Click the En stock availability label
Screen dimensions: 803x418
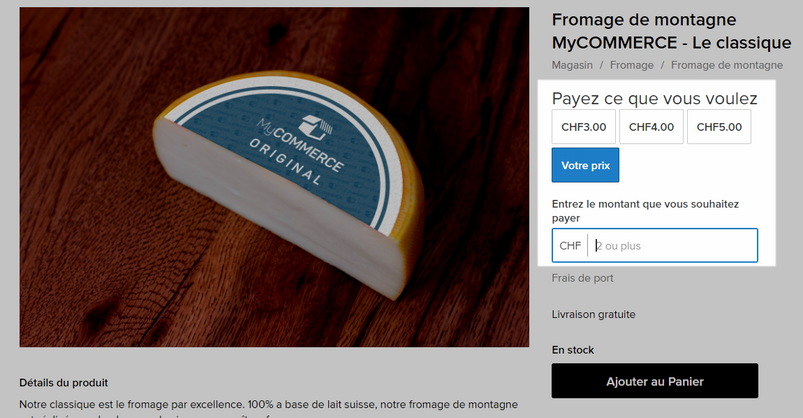(x=573, y=350)
